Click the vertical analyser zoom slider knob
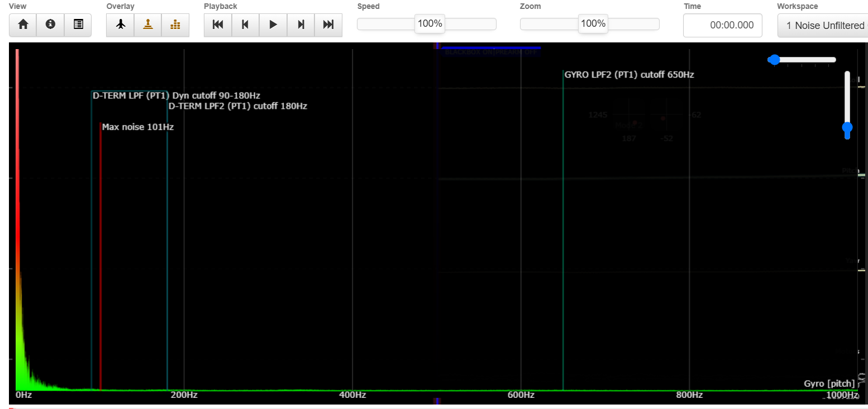Screen dimensions: 868x409 pos(847,128)
